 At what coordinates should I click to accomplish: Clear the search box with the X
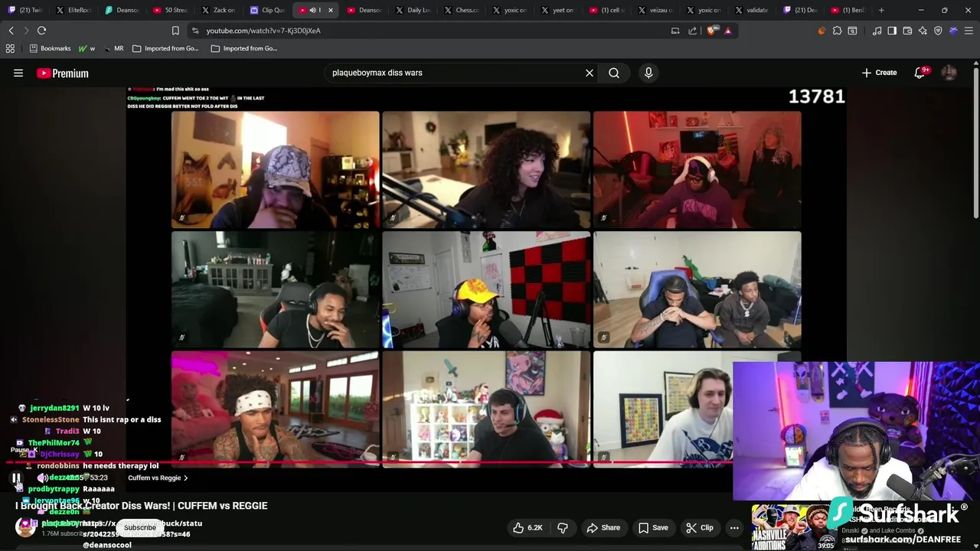(x=590, y=73)
